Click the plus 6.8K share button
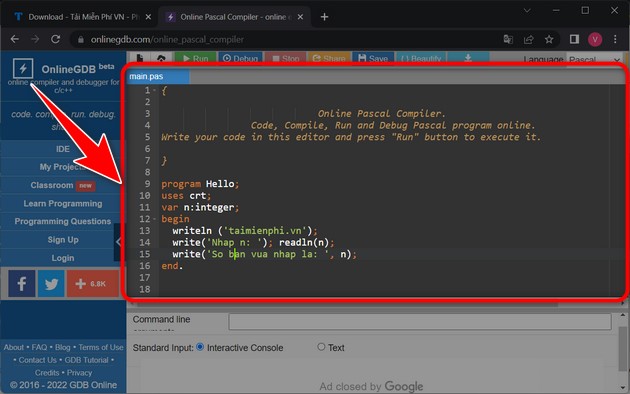The width and height of the screenshot is (630, 394). point(92,284)
